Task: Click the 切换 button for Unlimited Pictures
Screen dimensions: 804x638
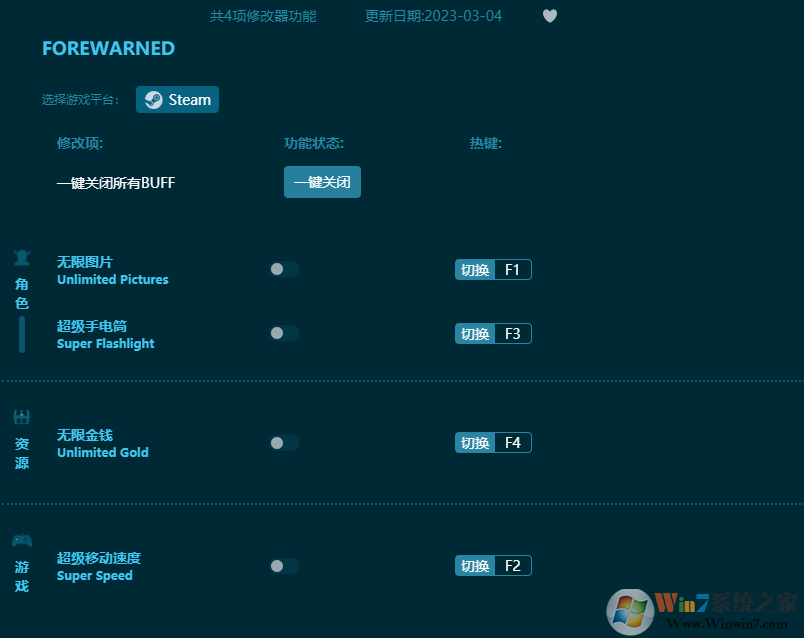Action: (x=474, y=269)
